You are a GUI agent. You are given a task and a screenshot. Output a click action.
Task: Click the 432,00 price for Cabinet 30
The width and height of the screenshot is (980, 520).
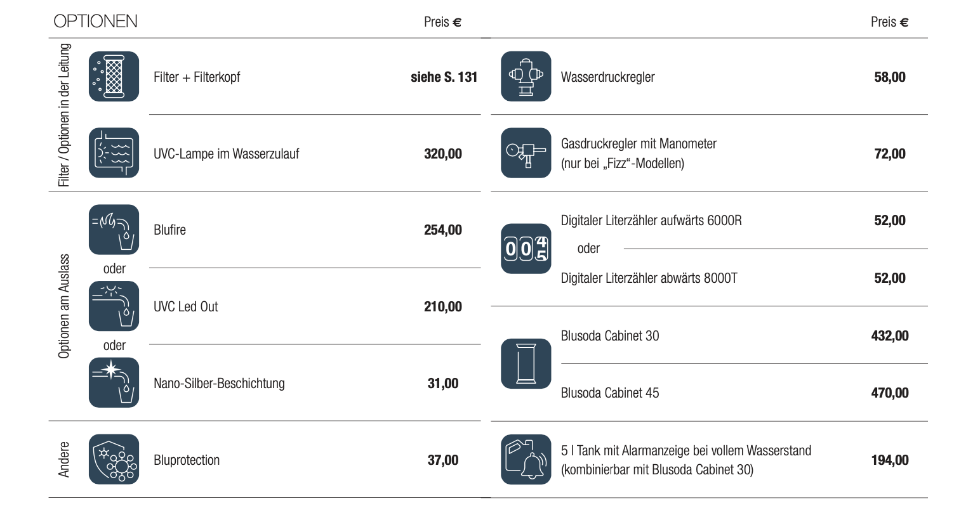tap(889, 336)
